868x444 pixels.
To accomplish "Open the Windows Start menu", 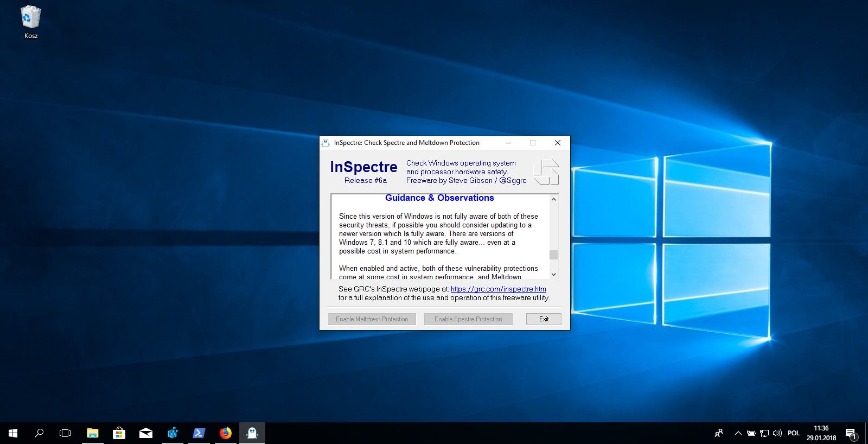I will pos(13,433).
